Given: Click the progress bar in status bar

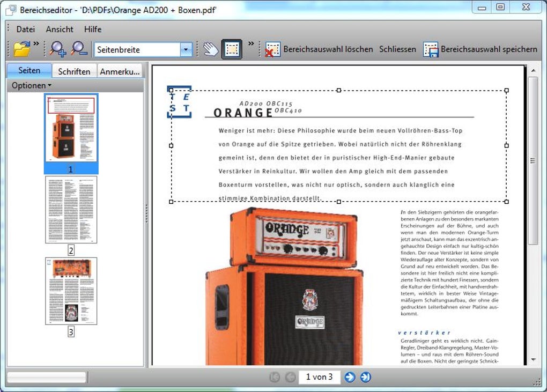Looking at the screenshot, I should [47, 377].
